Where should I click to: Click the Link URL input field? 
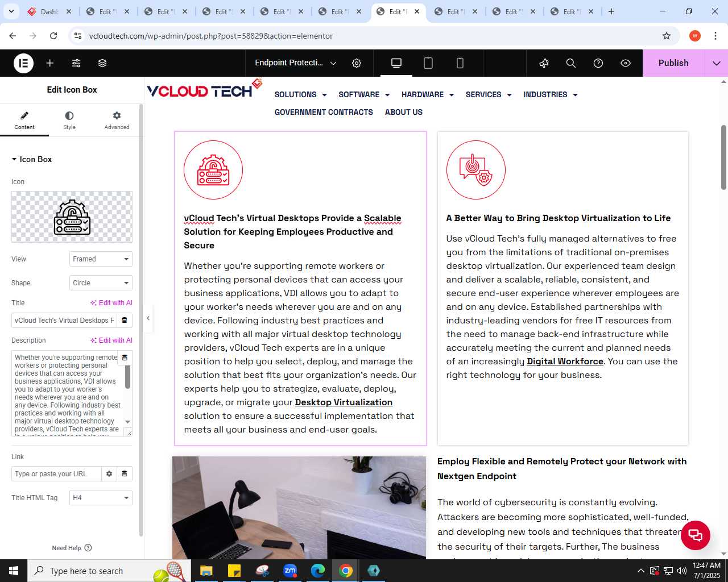pos(56,474)
